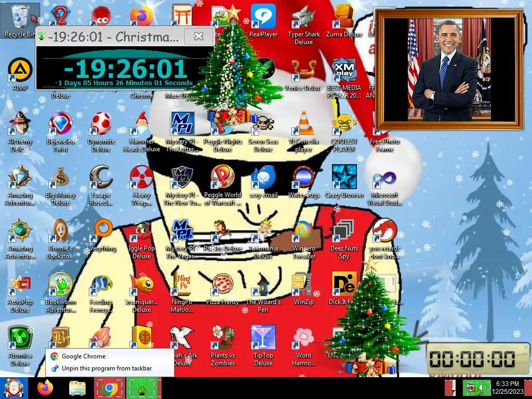Launch Bejeweled Twist from the desktop

click(60, 131)
